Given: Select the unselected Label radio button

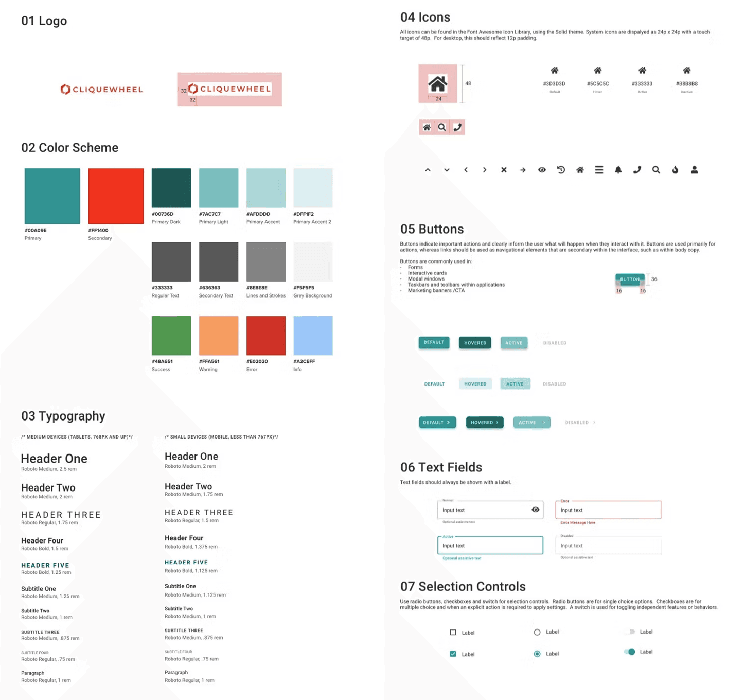Looking at the screenshot, I should pyautogui.click(x=537, y=632).
